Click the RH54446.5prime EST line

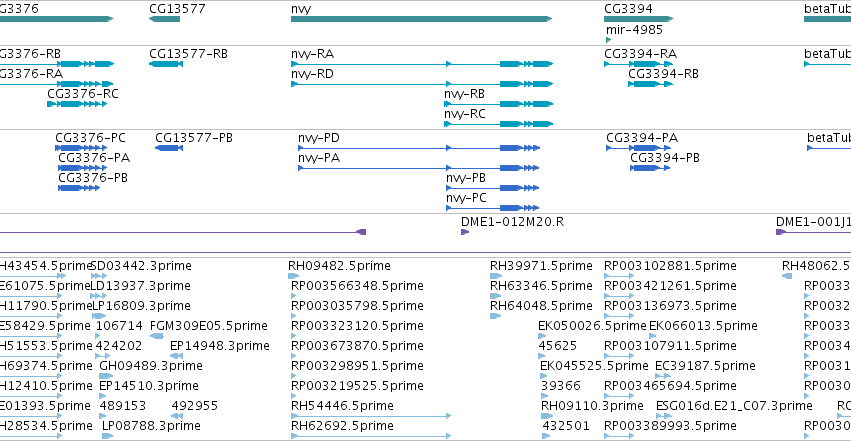(x=371, y=416)
